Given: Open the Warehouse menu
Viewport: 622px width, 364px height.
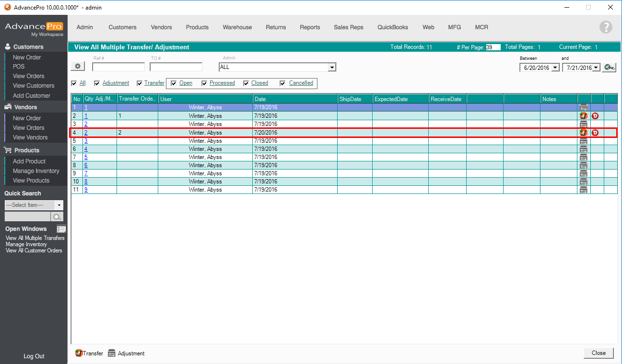Looking at the screenshot, I should (237, 27).
